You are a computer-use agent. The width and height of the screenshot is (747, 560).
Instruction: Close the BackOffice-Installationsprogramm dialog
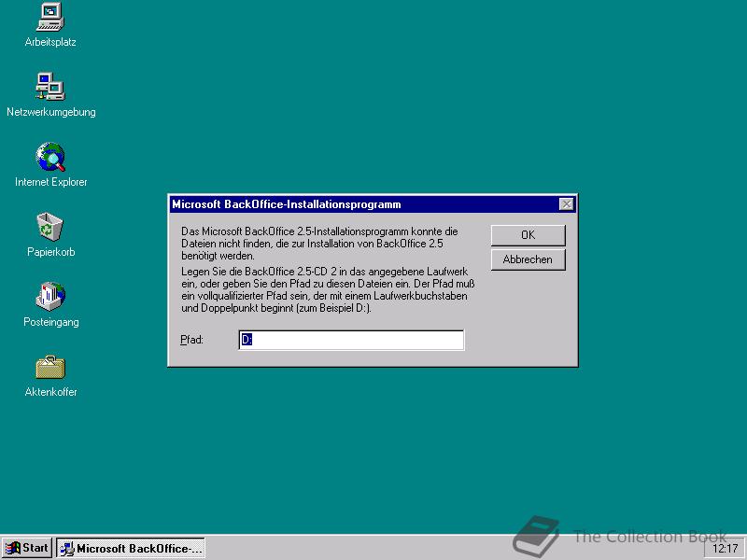click(x=566, y=204)
